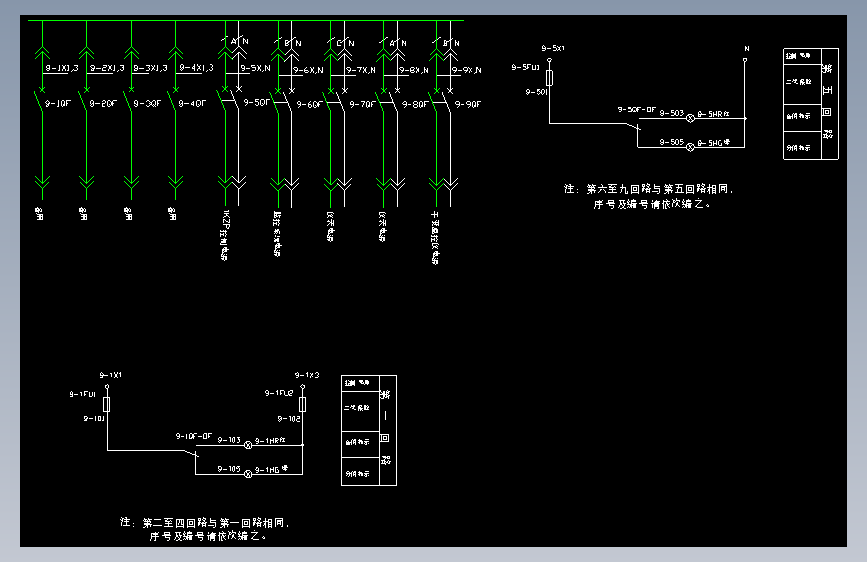
Task: Select the '9-3QF' breaker label
Action: click(147, 103)
